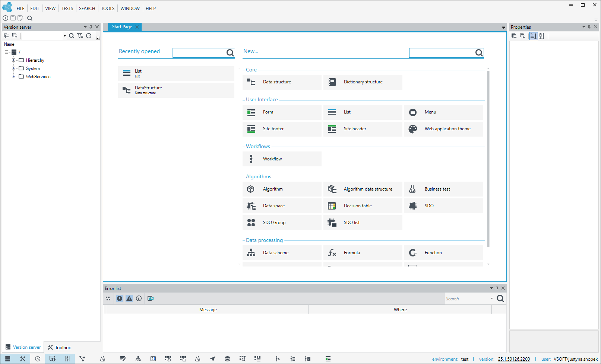The width and height of the screenshot is (601, 364).
Task: Click the Data scheme icon
Action: point(251,253)
